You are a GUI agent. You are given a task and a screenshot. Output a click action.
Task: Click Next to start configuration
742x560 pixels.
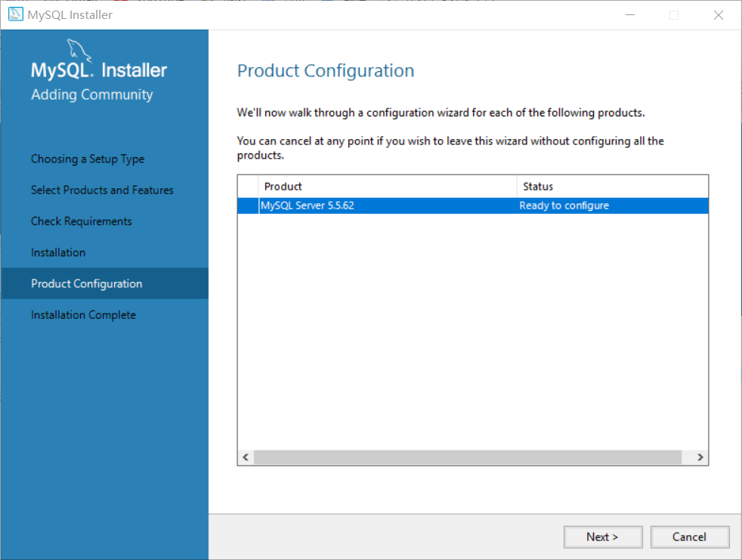tap(603, 537)
